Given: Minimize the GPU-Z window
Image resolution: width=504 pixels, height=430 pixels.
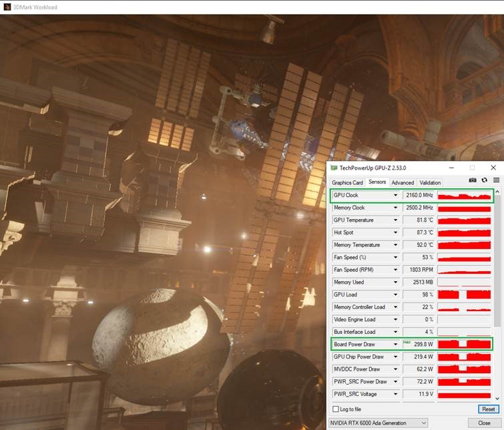Looking at the screenshot, I should pos(451,168).
